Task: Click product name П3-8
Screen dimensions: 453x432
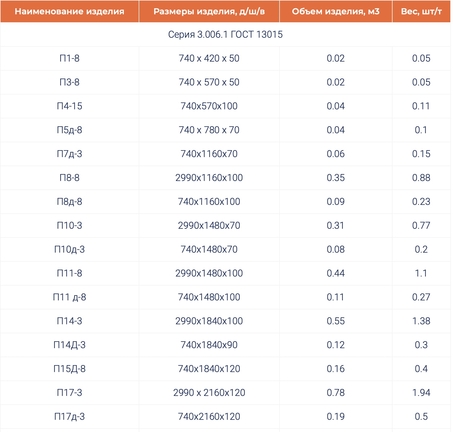Action: pos(69,82)
